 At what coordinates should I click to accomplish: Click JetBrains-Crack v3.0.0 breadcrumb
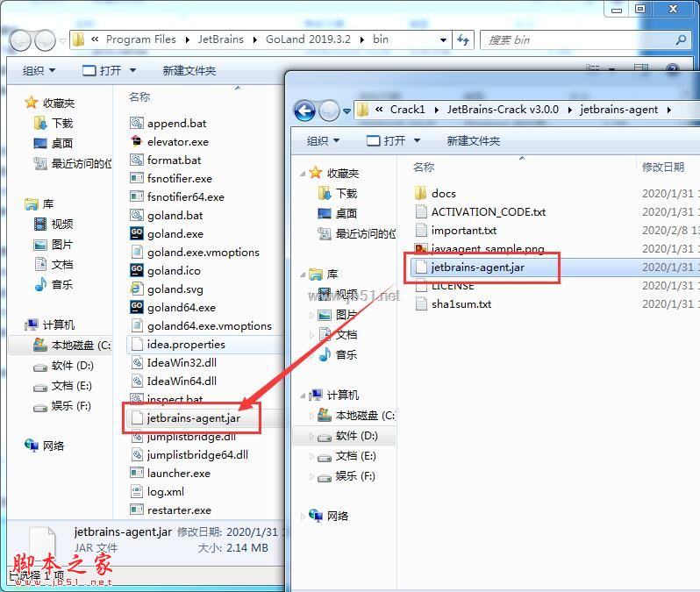click(504, 110)
